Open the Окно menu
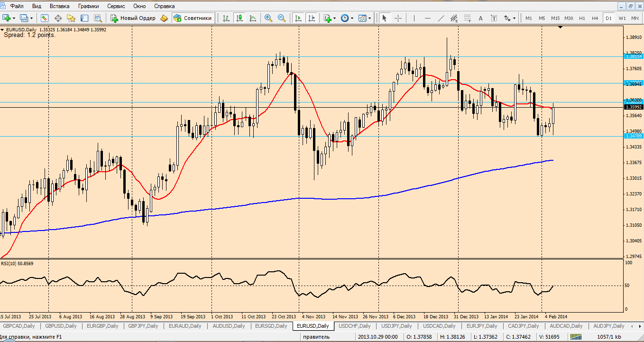This screenshot has height=342, width=644. [x=139, y=6]
